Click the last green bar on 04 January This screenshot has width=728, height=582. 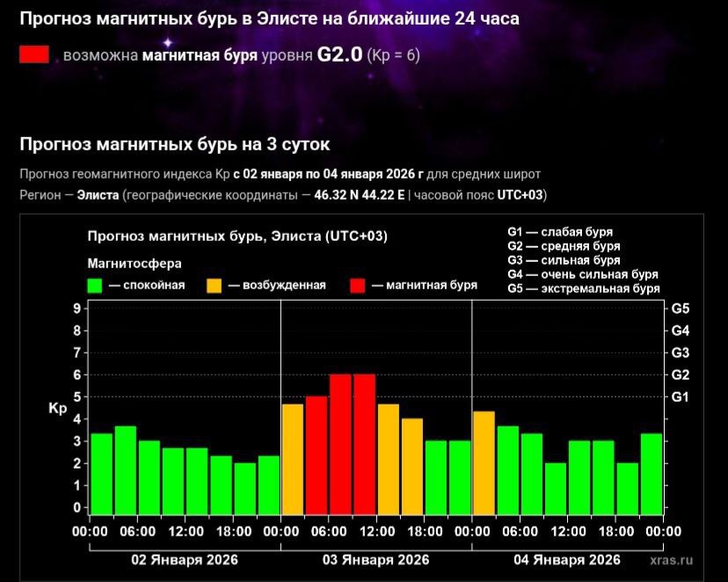pyautogui.click(x=651, y=472)
